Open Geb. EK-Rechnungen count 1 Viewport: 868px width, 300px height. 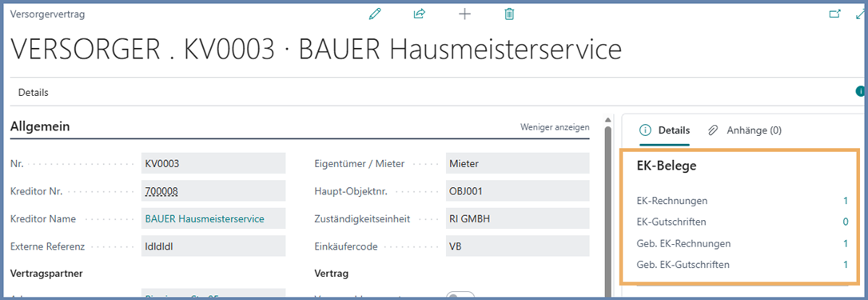(x=846, y=243)
